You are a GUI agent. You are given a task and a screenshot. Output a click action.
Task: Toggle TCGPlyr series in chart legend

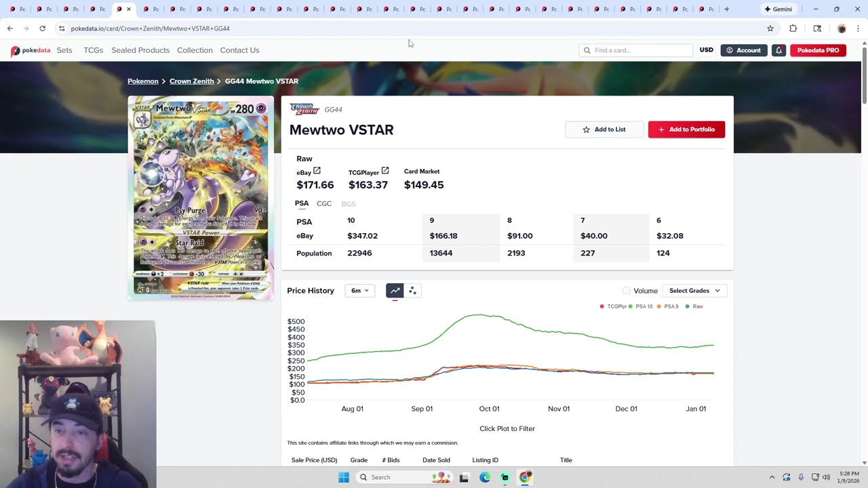click(614, 306)
